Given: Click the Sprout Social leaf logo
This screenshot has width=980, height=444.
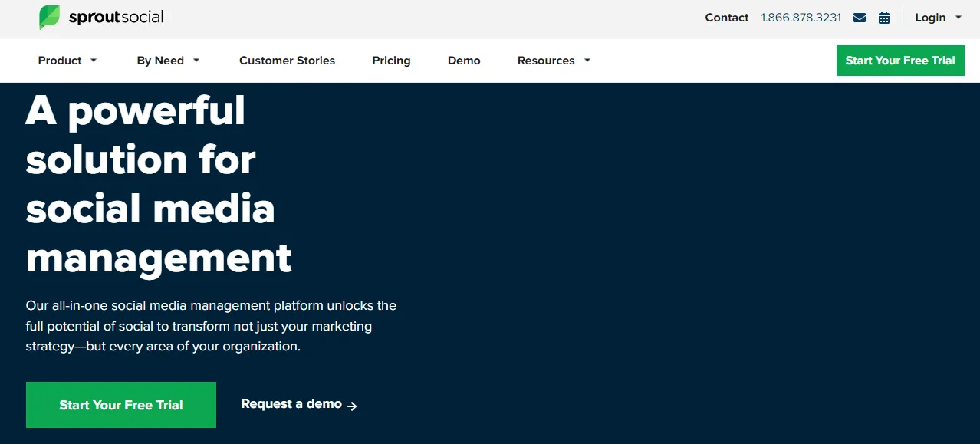Looking at the screenshot, I should (49, 17).
